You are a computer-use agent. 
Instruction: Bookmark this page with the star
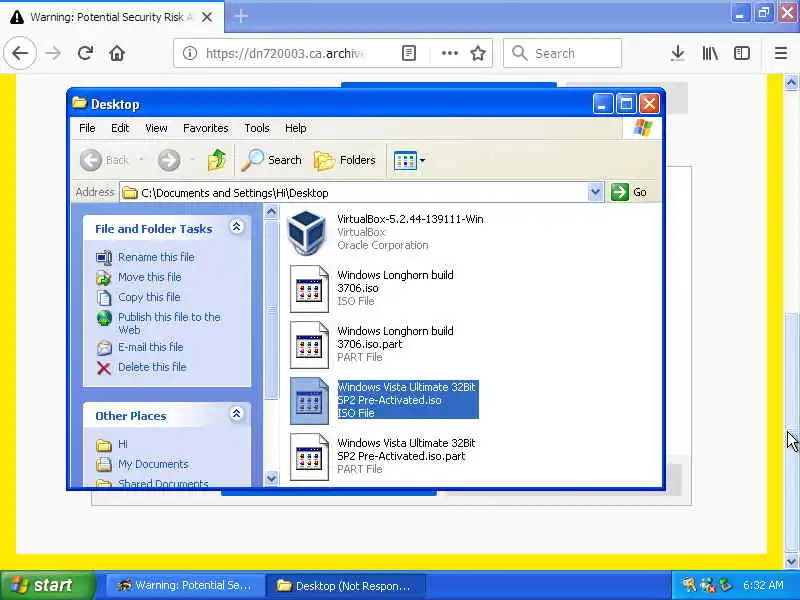point(478,53)
